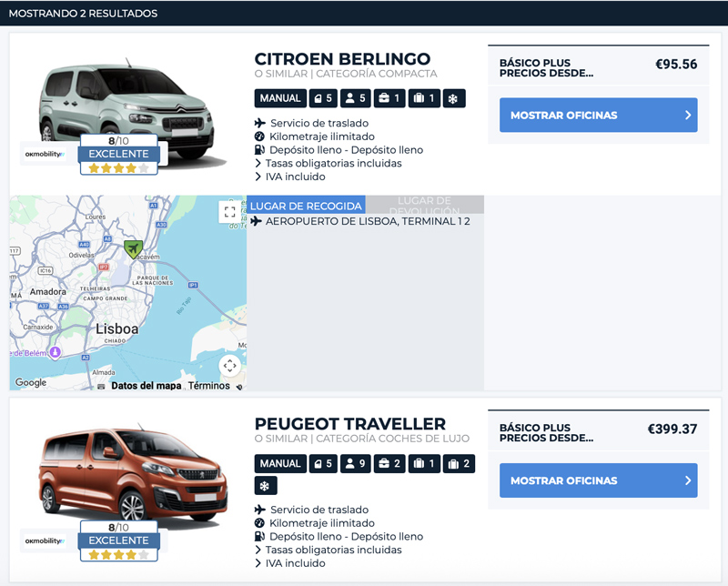
Task: Expand Tasas obligatorias incluidas for Peugeot Traveller
Action: (329, 550)
